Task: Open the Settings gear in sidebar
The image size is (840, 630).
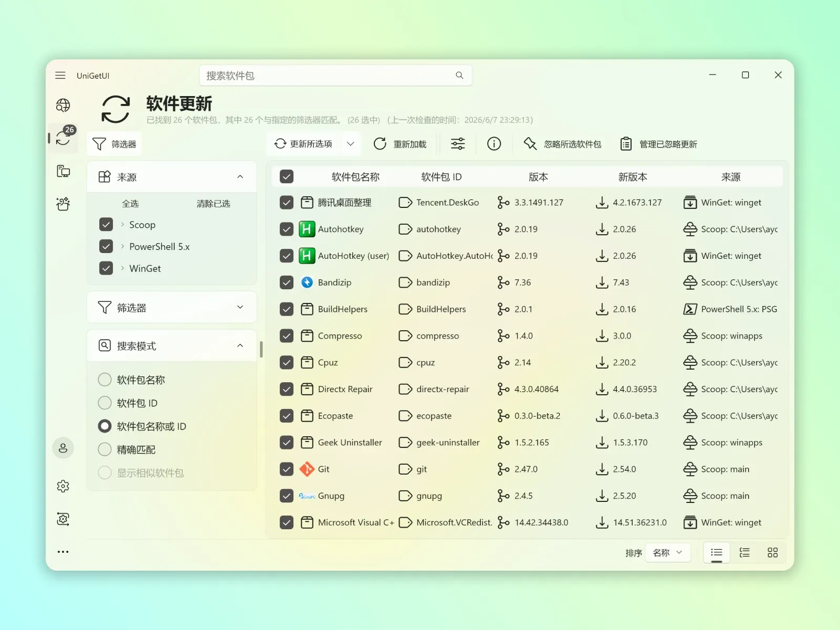Action: click(x=63, y=486)
